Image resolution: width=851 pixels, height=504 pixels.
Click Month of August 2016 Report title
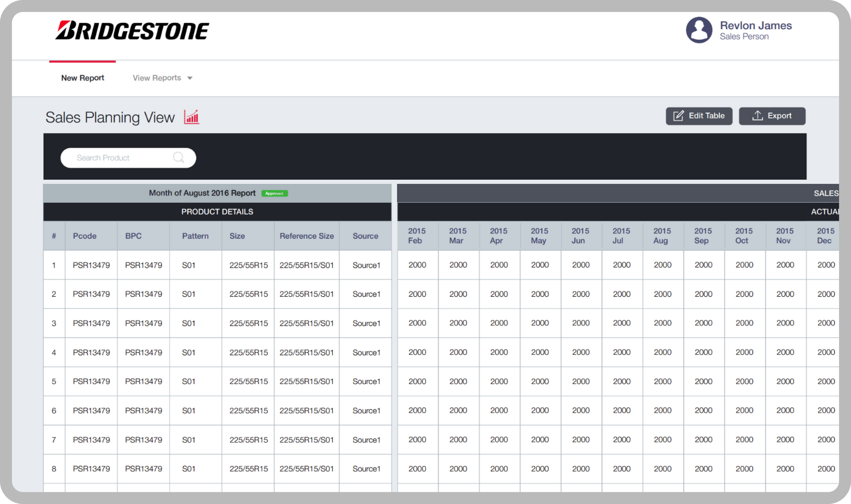pyautogui.click(x=202, y=193)
